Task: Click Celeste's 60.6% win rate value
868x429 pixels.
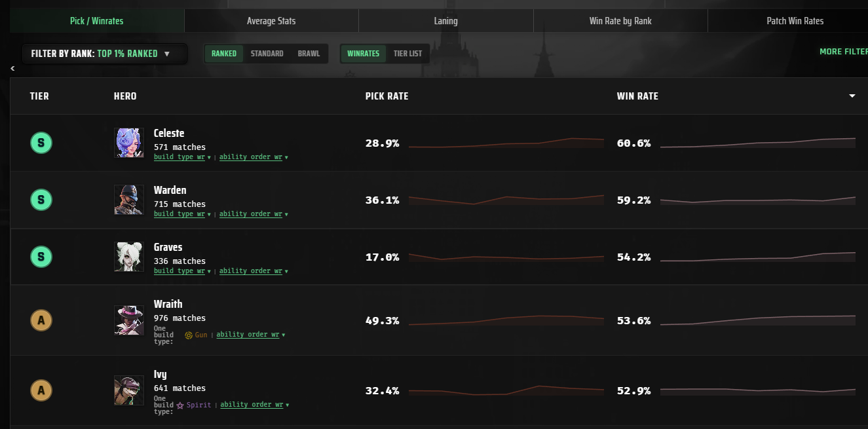Action: click(x=634, y=143)
